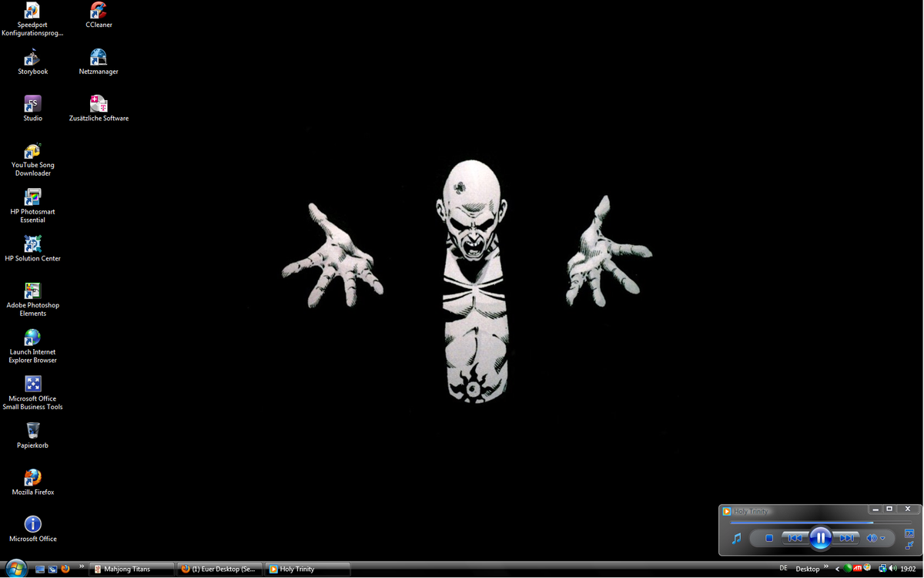
Task: Select the Launch Internet Explorer Browser icon
Action: click(32, 347)
